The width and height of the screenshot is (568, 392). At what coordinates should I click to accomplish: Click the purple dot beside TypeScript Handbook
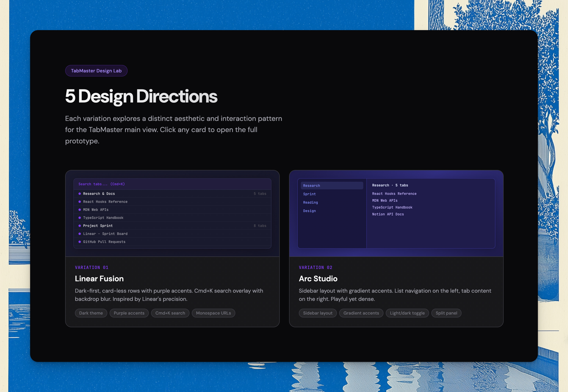pos(79,218)
